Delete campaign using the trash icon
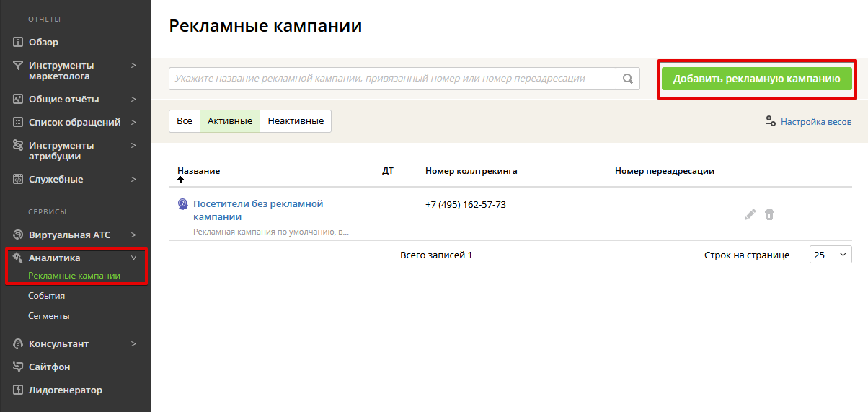 769,214
